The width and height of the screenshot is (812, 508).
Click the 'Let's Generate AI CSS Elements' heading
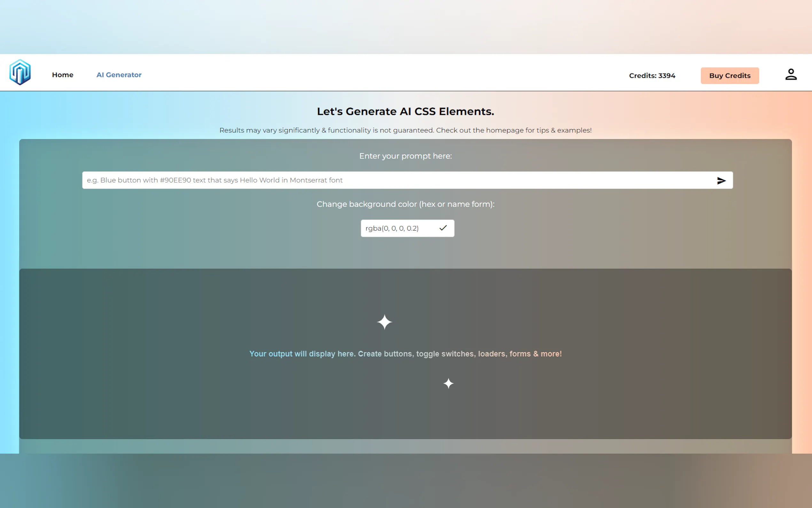tap(405, 112)
